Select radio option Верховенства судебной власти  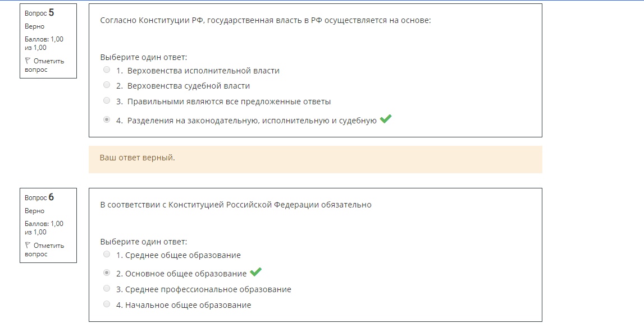click(x=107, y=85)
